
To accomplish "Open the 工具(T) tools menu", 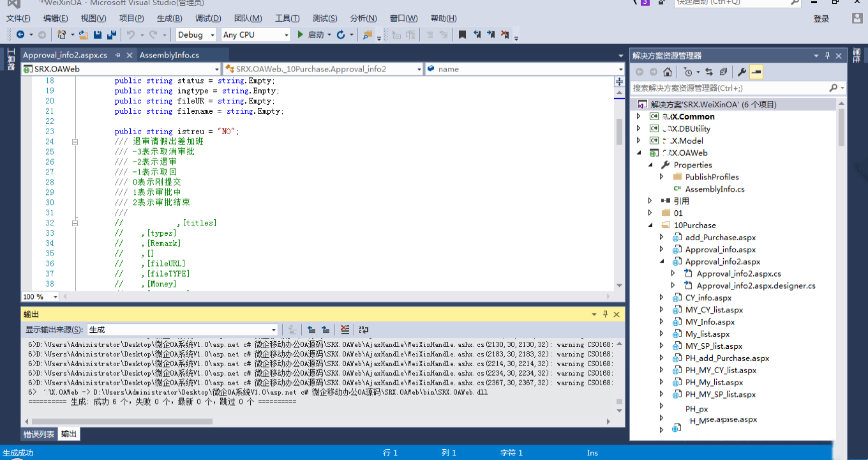I will click(287, 18).
